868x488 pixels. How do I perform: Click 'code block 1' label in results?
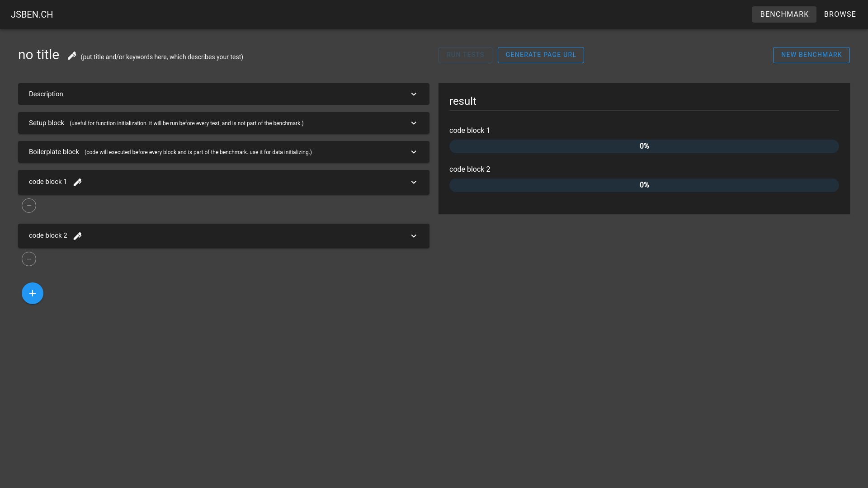470,131
